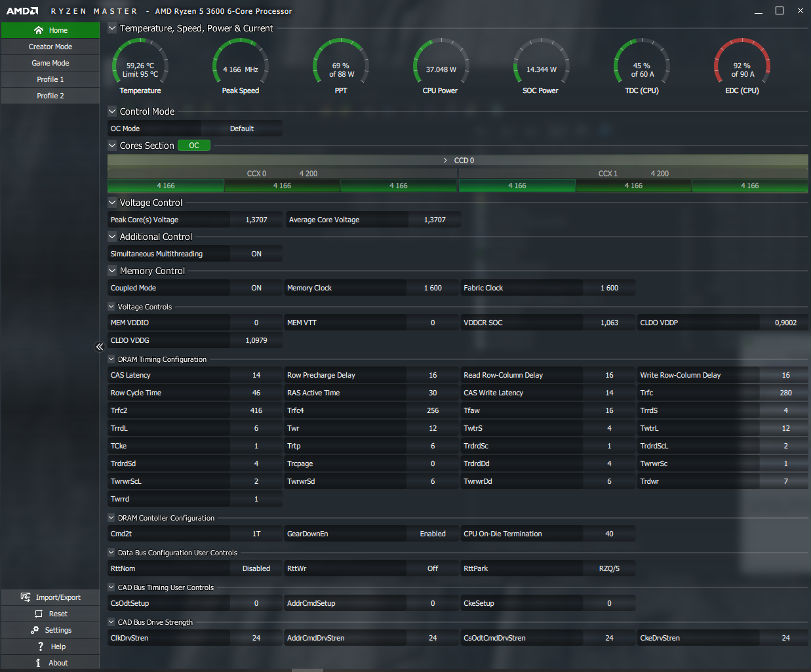The width and height of the screenshot is (811, 672).
Task: Collapse the Cores Section
Action: pyautogui.click(x=112, y=146)
